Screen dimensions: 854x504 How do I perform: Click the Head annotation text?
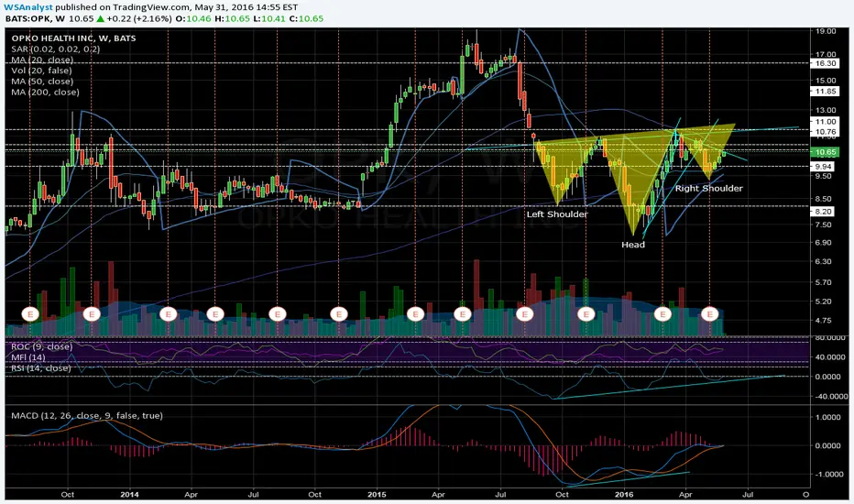(x=633, y=245)
